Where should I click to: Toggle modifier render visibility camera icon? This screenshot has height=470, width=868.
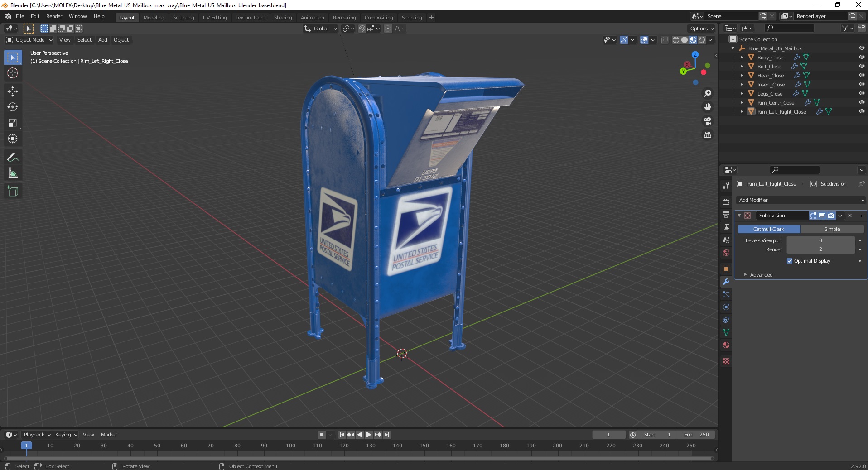[831, 216]
